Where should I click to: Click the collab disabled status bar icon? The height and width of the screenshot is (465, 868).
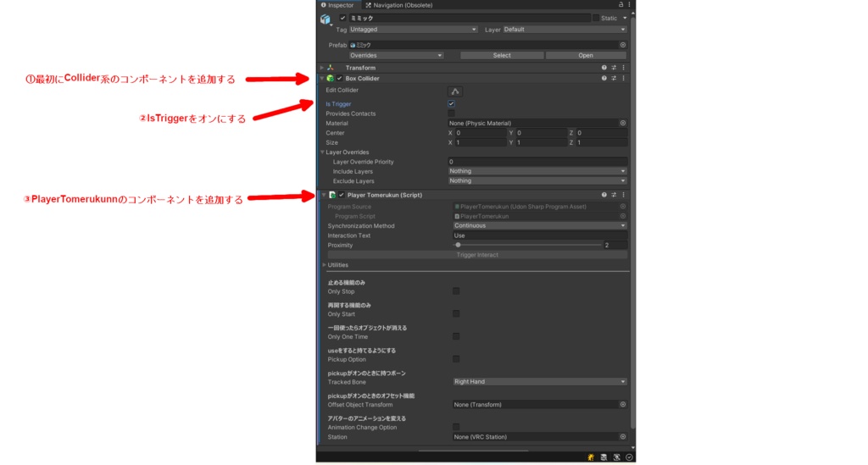point(617,457)
